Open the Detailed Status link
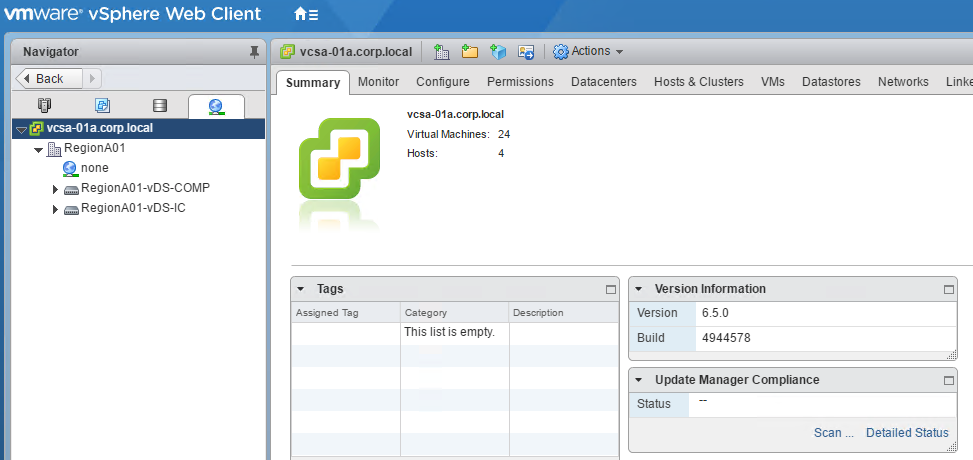This screenshot has height=460, width=973. 907,433
